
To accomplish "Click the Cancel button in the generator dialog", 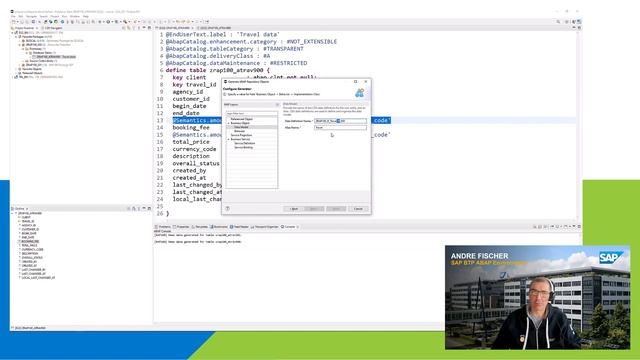I will tap(358, 209).
